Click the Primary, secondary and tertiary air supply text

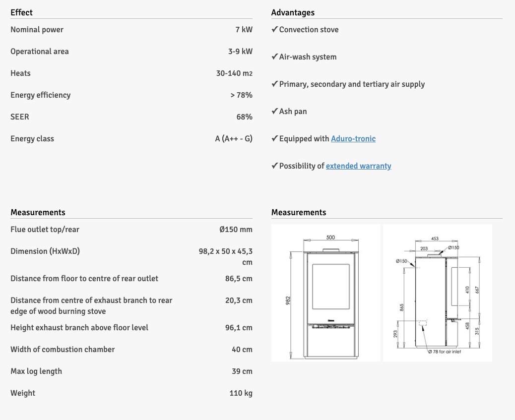click(x=352, y=84)
